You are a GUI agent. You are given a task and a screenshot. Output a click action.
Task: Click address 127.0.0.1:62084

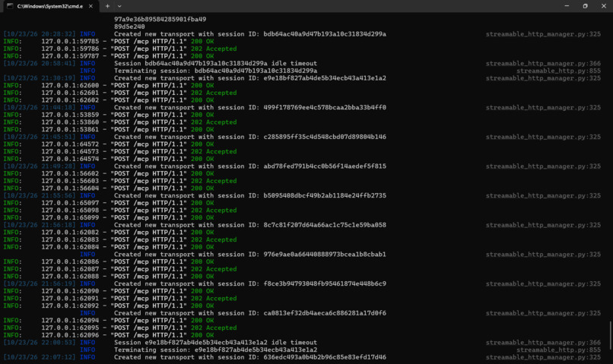point(70,247)
